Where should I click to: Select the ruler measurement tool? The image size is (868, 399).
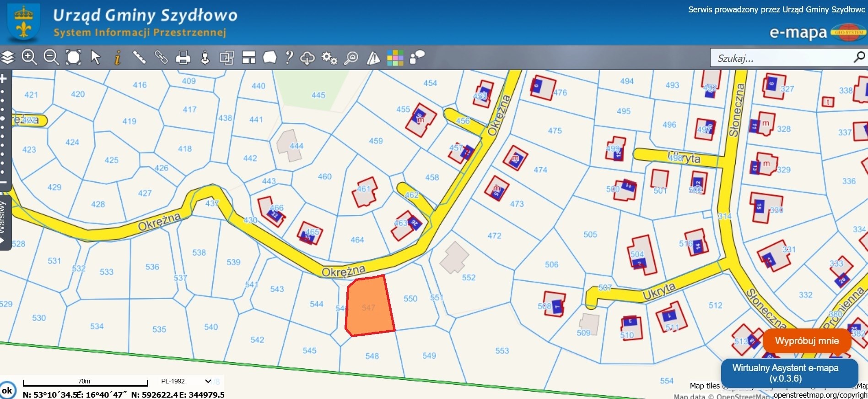[139, 57]
